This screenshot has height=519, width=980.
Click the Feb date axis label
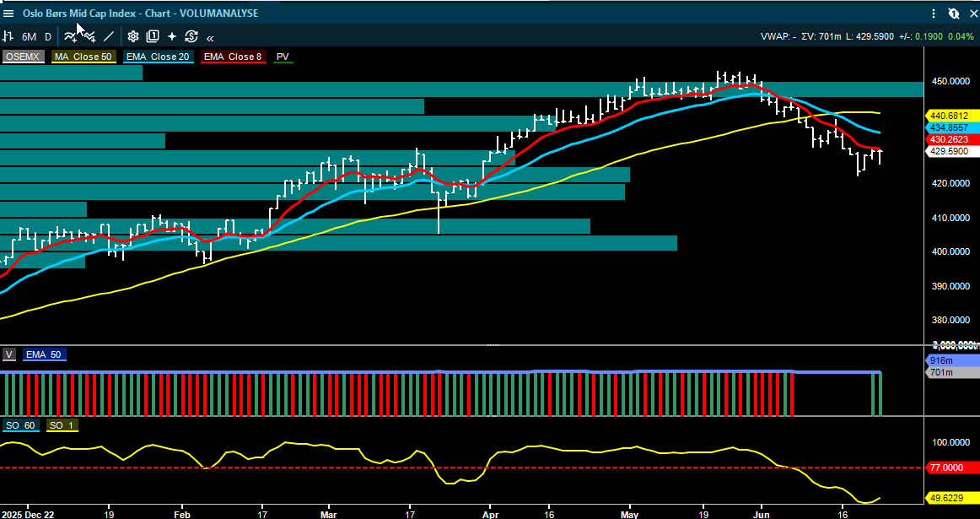pyautogui.click(x=182, y=514)
